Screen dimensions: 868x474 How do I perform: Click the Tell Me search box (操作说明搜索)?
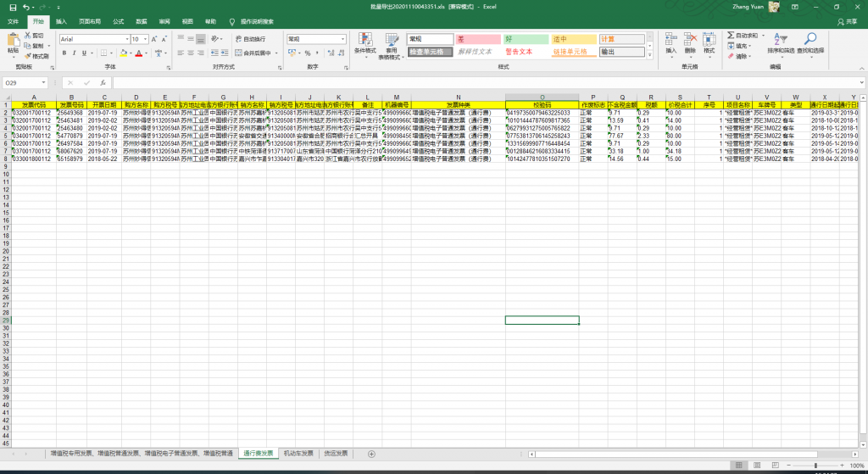(251, 21)
